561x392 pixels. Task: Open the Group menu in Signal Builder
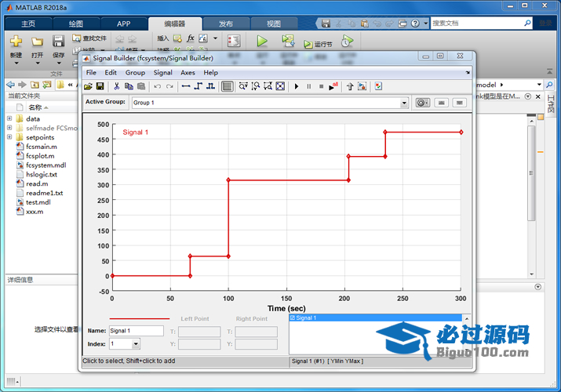click(135, 73)
